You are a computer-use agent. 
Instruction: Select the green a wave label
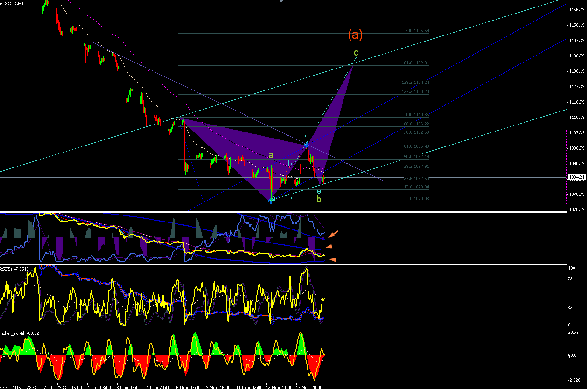point(271,155)
